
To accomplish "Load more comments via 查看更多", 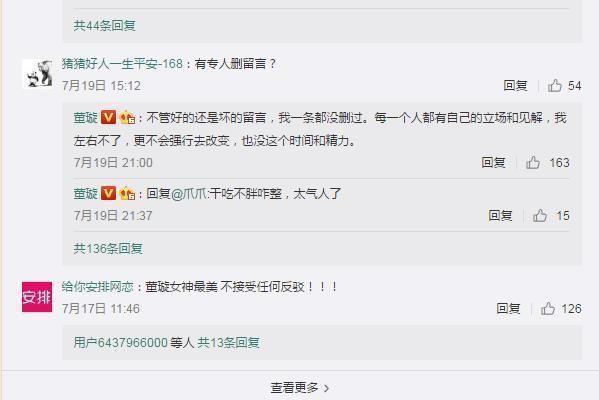I will (300, 388).
